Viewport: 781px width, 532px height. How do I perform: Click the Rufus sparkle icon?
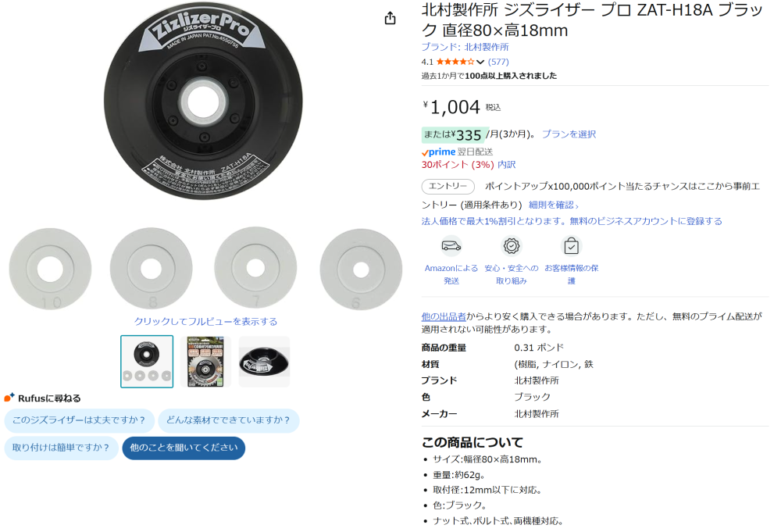[9, 398]
